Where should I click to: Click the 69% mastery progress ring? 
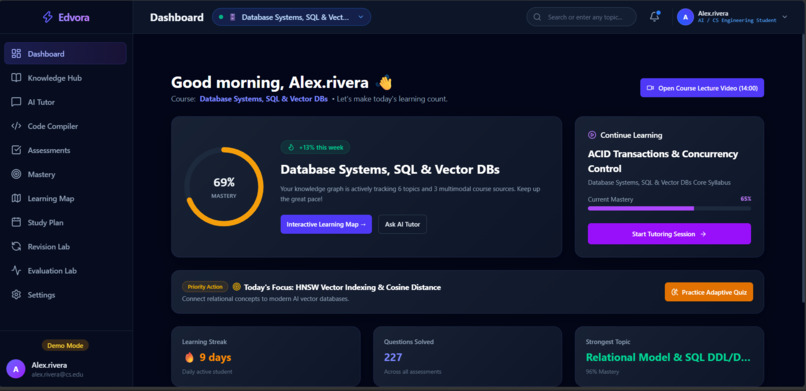coord(224,187)
